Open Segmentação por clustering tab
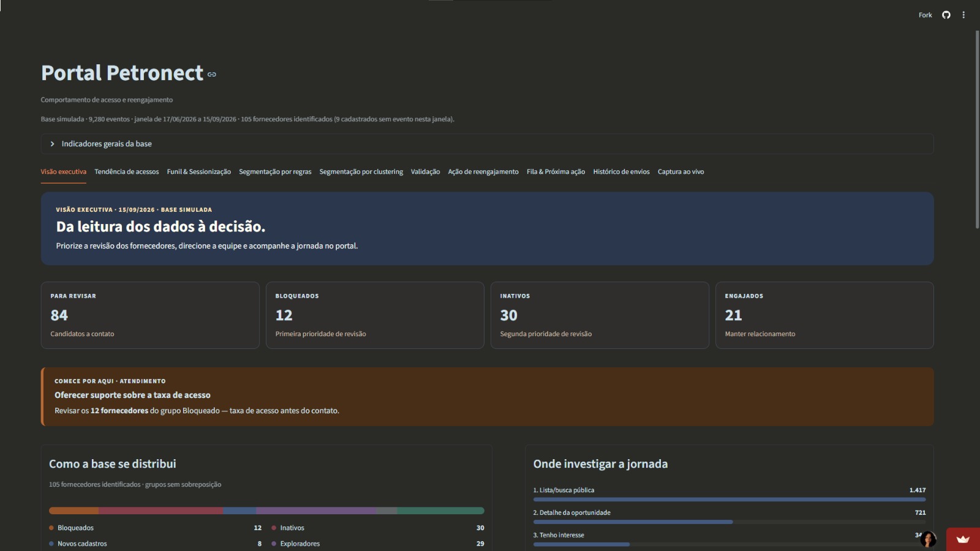 point(361,172)
